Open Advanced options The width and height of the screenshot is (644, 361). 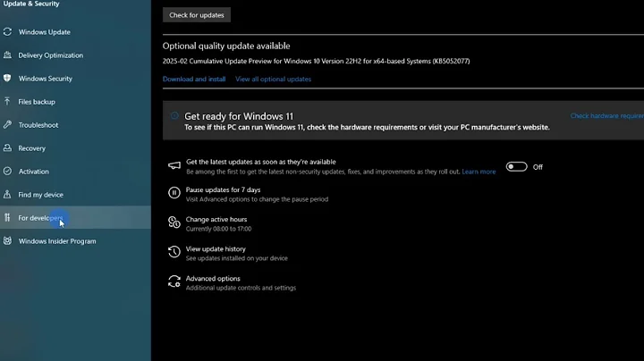(x=213, y=278)
